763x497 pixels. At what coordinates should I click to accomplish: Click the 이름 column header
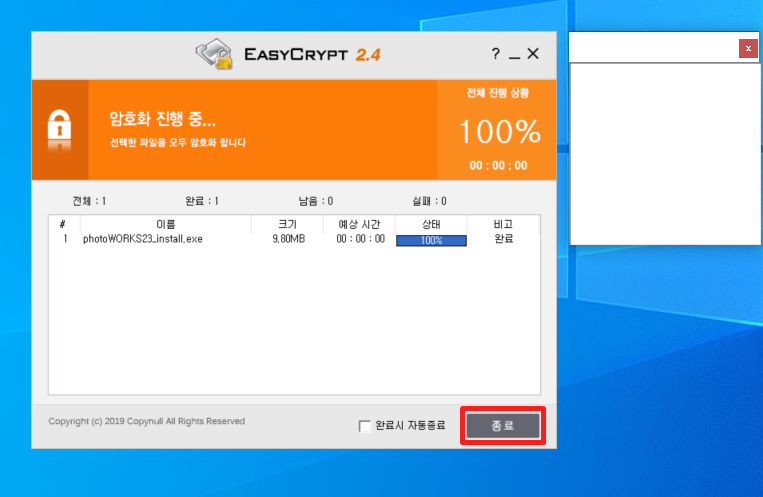pyautogui.click(x=165, y=224)
